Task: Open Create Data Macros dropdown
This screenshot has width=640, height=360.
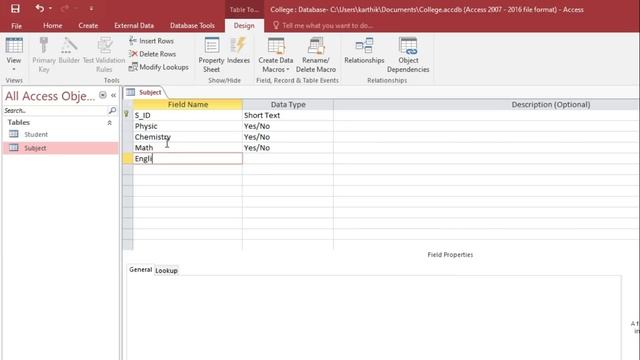Action: (276, 55)
